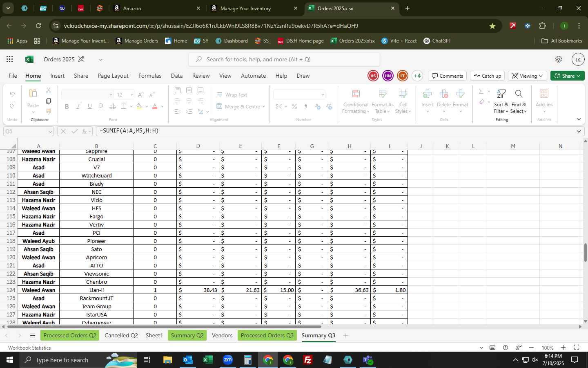
Task: Open Chrome extensions puzzle icon
Action: point(543,26)
